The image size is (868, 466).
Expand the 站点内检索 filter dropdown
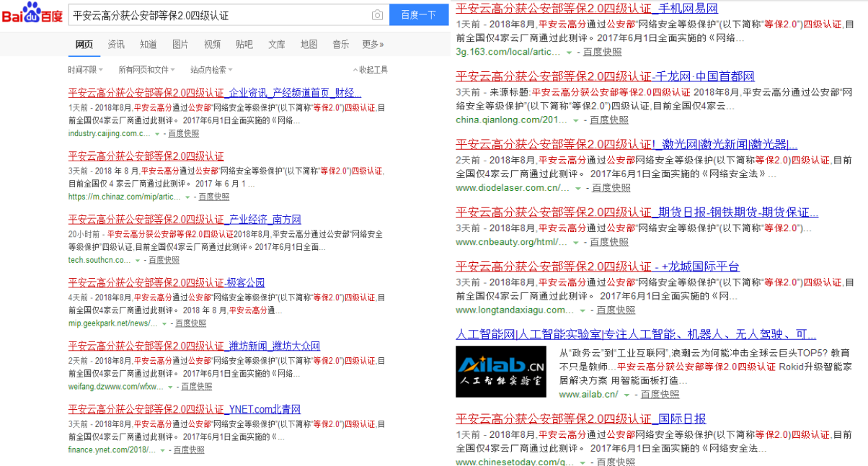[x=211, y=70]
